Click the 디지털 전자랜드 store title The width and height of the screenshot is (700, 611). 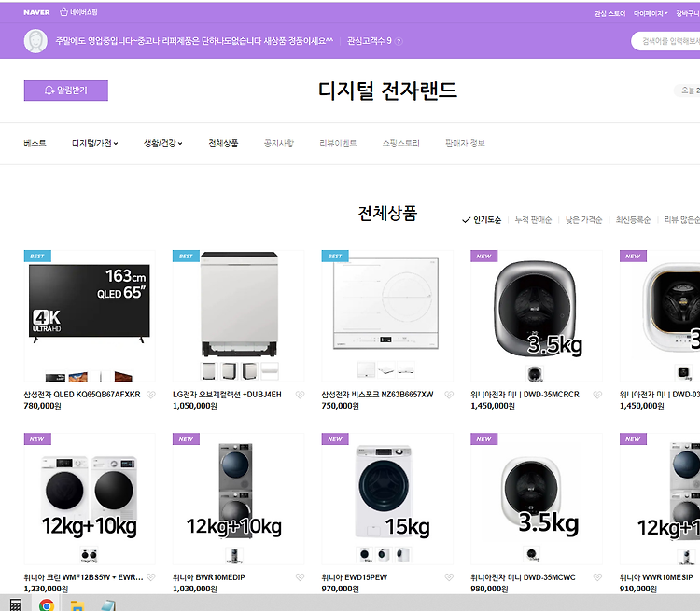(387, 90)
